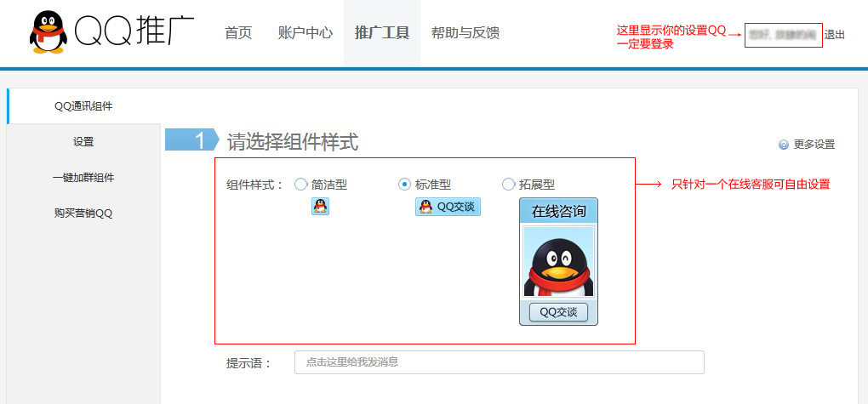
Task: Open 一键加群组件 in the sidebar
Action: click(x=83, y=178)
